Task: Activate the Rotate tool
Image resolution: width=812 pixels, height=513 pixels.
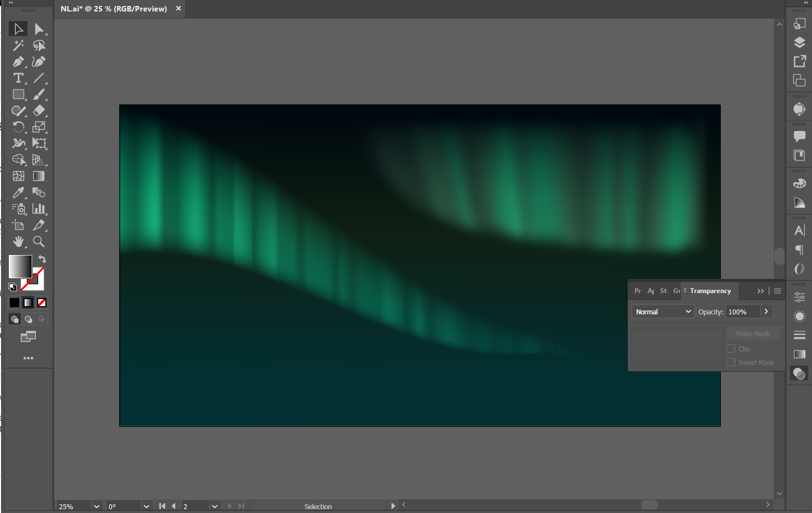Action: pos(18,127)
